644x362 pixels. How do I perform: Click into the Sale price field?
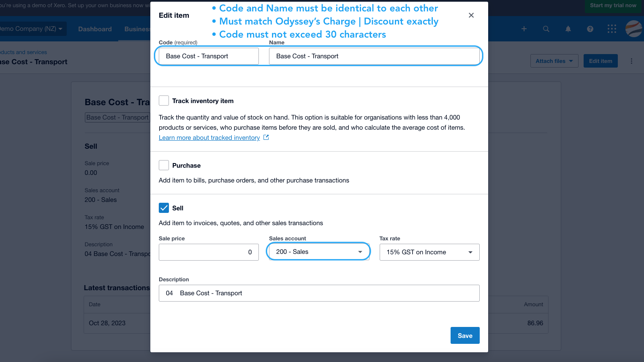(209, 252)
